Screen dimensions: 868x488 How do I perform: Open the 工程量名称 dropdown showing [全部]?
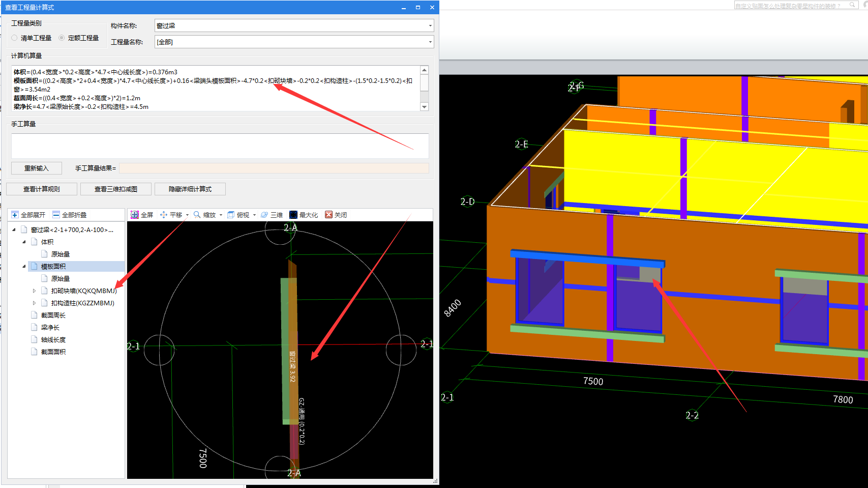pyautogui.click(x=294, y=42)
